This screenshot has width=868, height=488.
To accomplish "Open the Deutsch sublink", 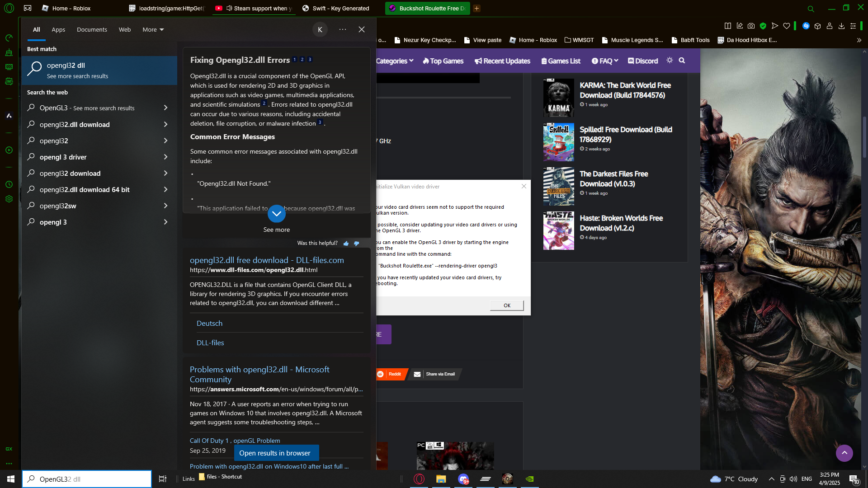I will [209, 324].
